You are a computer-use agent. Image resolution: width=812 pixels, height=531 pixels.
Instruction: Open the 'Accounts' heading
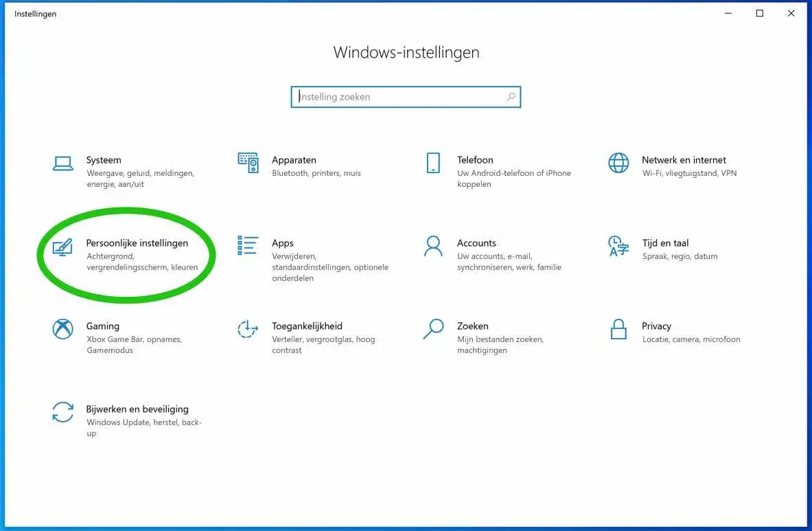(x=476, y=243)
